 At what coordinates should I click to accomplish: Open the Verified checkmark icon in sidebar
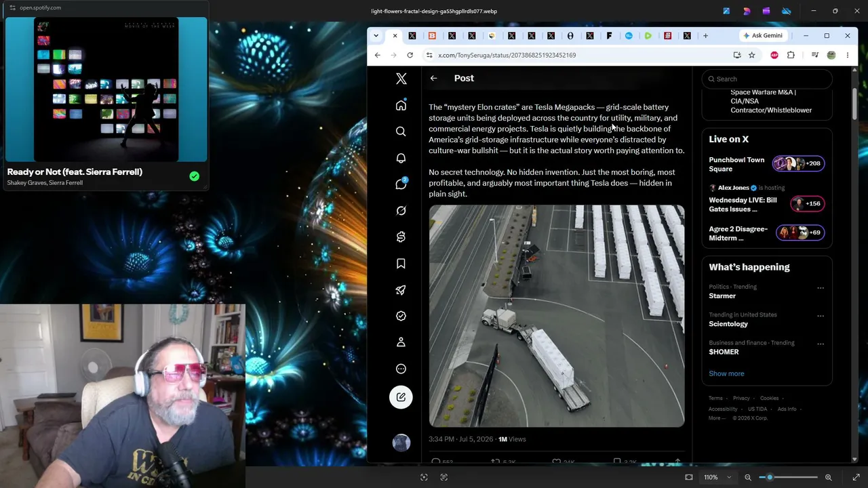(401, 316)
